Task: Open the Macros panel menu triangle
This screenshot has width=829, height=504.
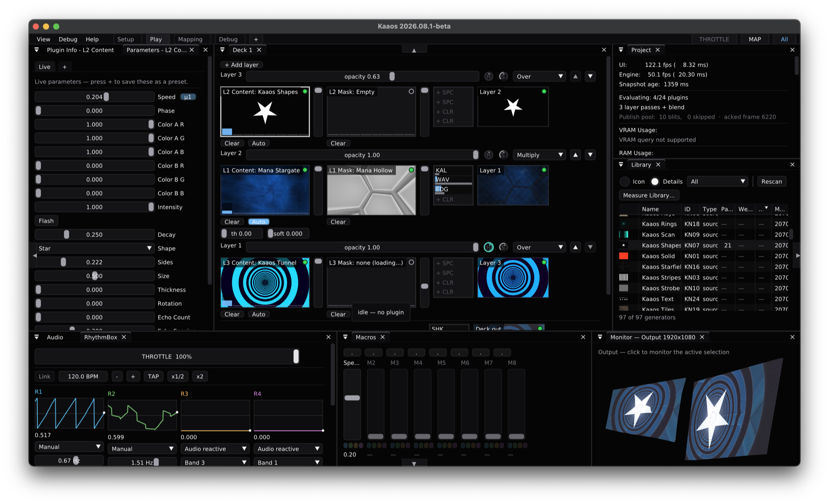Action: [x=345, y=337]
